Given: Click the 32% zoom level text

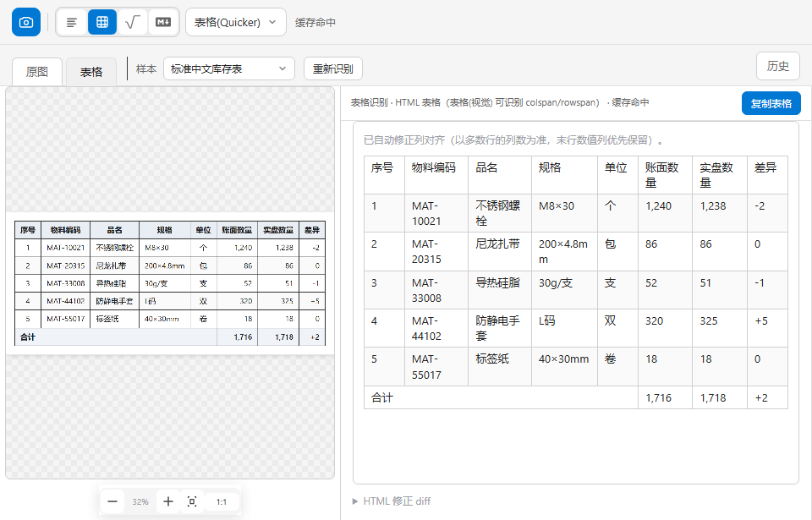Looking at the screenshot, I should [x=140, y=502].
